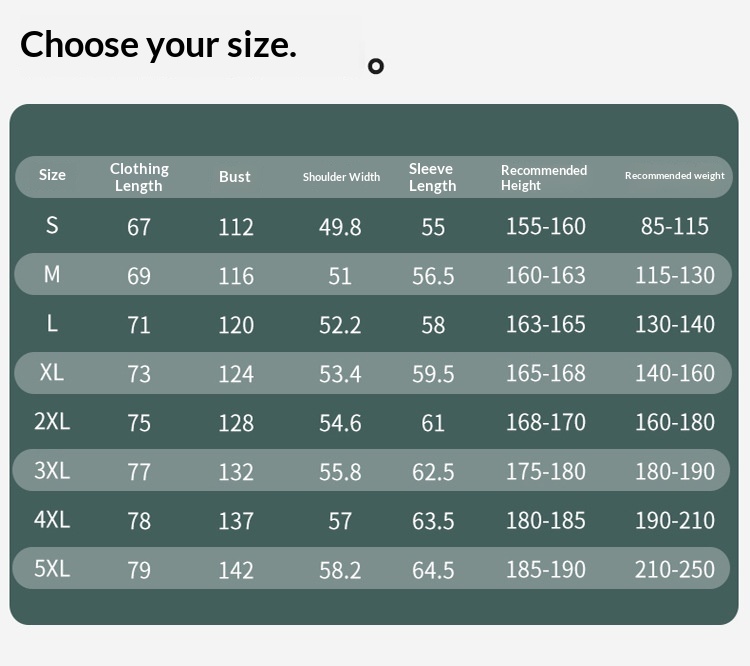Click the 2XL size label

tap(52, 422)
